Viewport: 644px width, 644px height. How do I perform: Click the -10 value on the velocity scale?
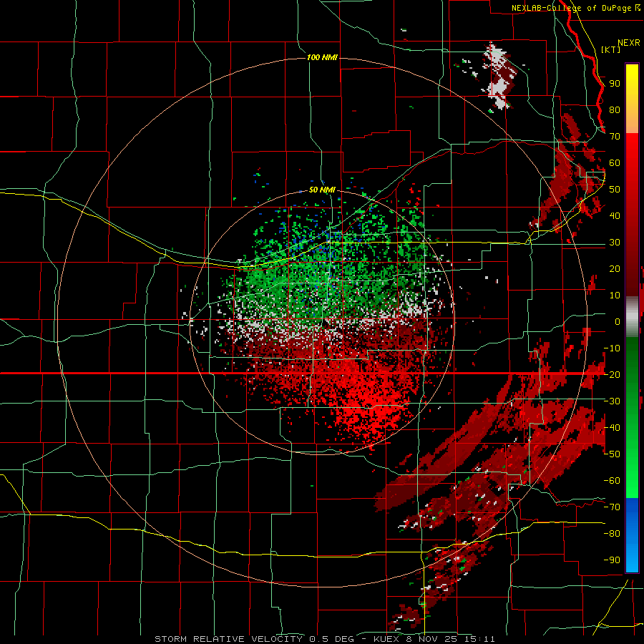coord(612,348)
